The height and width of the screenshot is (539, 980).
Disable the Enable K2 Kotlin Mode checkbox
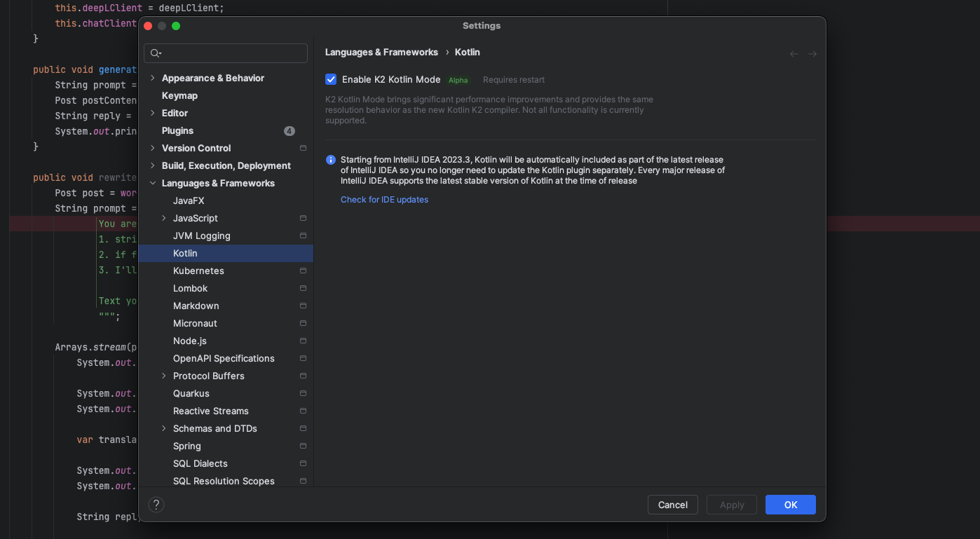(x=330, y=79)
